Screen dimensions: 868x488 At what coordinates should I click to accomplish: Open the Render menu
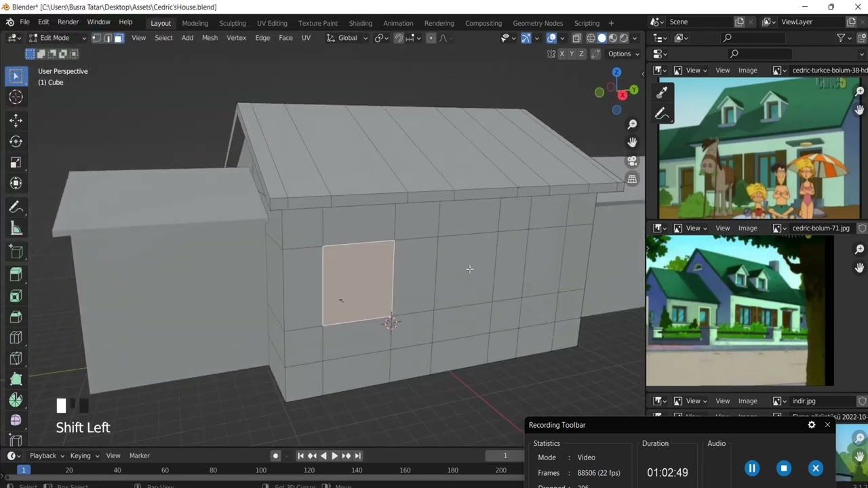pos(68,22)
